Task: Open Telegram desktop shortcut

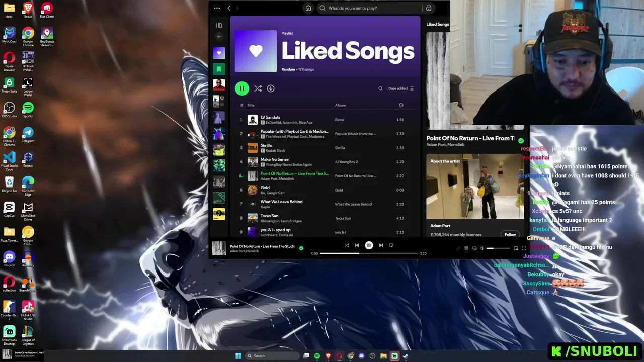Action: (28, 134)
